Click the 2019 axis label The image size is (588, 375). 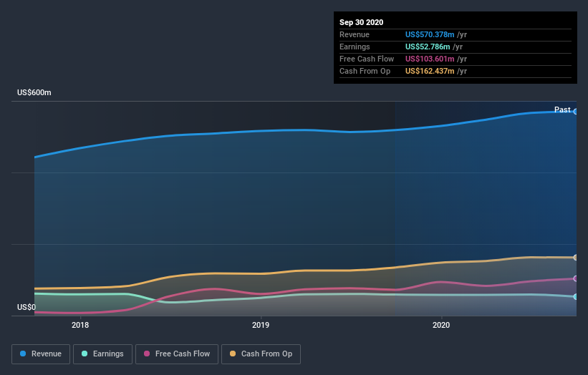pos(261,325)
